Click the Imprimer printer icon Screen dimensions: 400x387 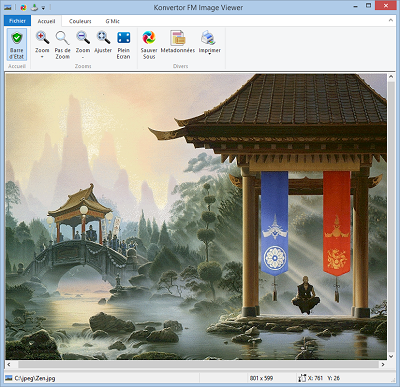click(209, 38)
